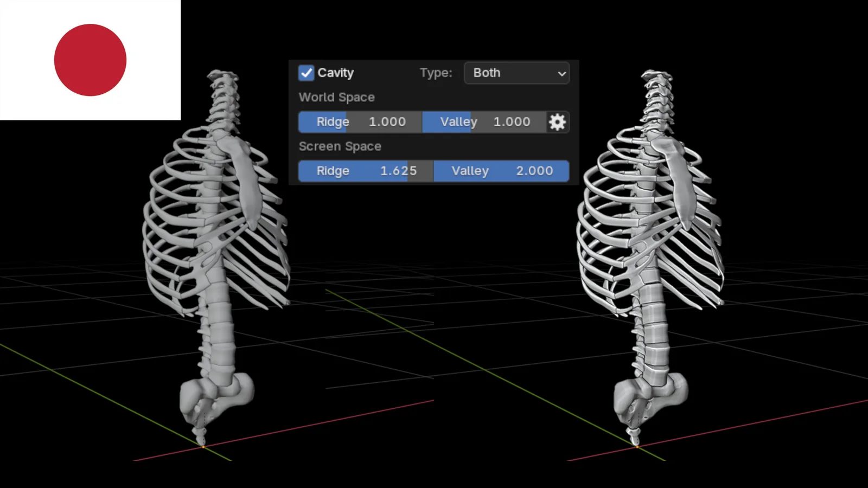Viewport: 868px width, 488px height.
Task: Click the Screen Space Ridge slider at 1.625
Action: (x=366, y=171)
